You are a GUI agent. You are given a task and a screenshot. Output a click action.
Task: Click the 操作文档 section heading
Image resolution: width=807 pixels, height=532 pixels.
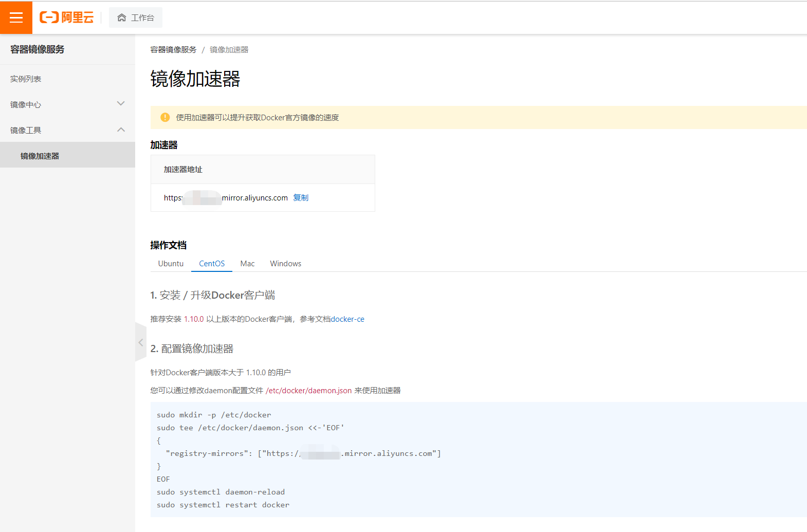(168, 245)
